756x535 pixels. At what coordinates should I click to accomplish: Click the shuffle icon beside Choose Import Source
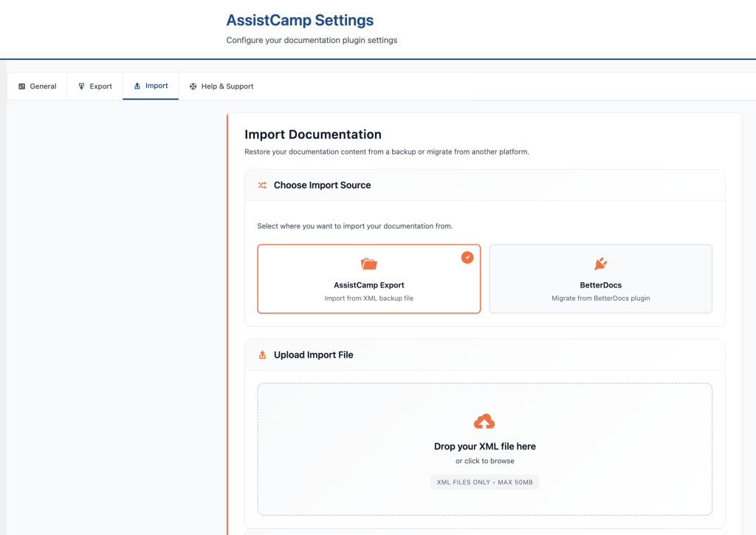(262, 185)
